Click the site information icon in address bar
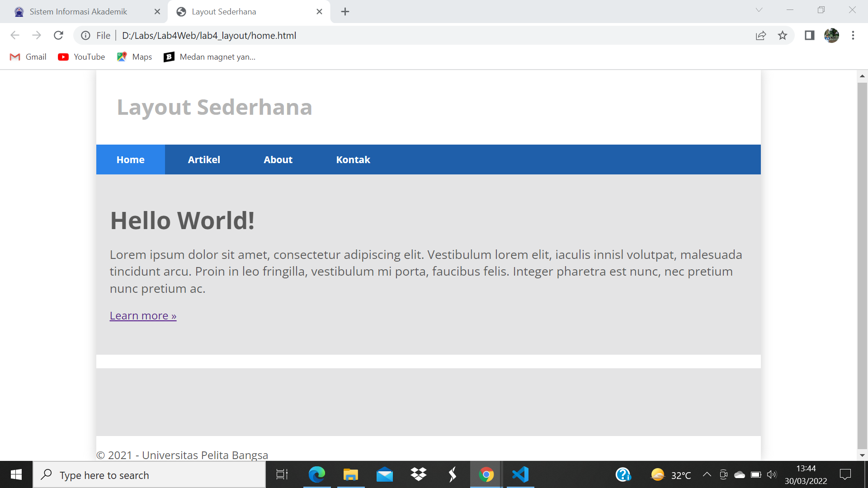 pos(85,35)
